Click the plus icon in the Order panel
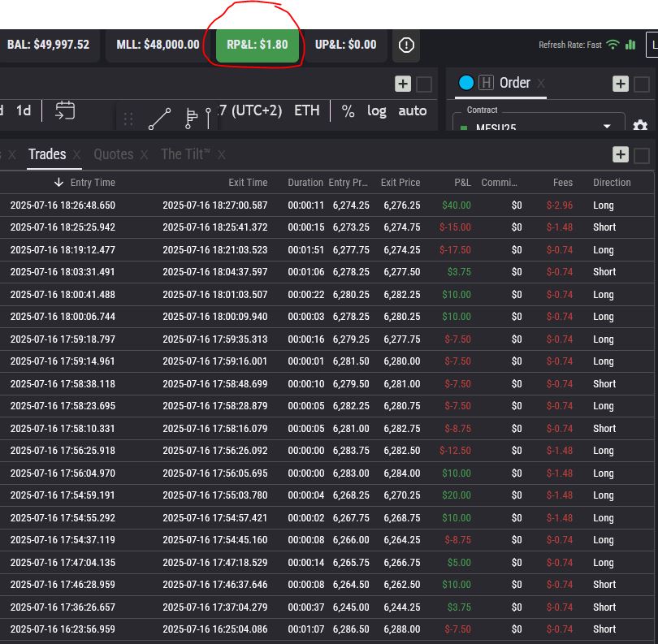 click(620, 84)
